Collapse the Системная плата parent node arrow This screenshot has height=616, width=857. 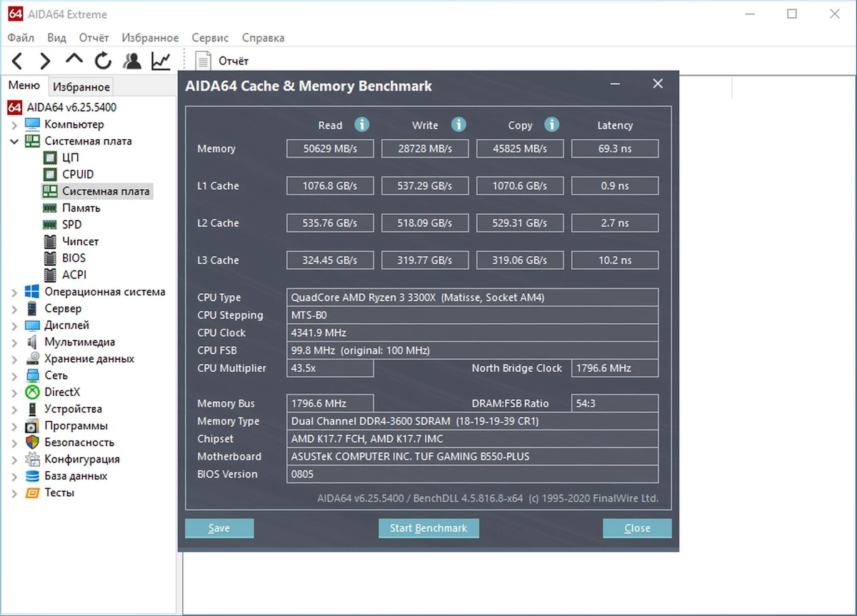(14, 141)
